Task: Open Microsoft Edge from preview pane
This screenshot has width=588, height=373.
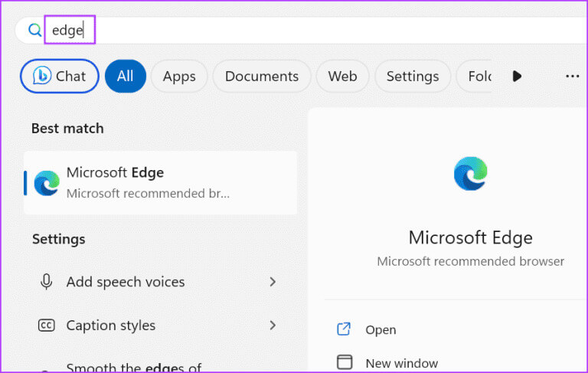Action: click(x=381, y=330)
